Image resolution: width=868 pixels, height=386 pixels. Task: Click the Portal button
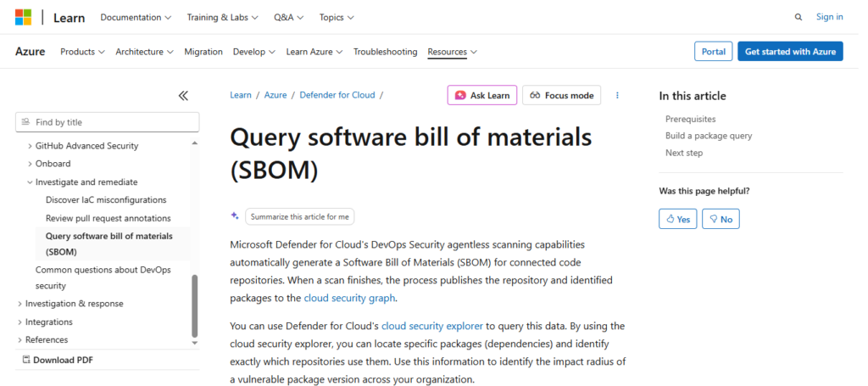(713, 52)
